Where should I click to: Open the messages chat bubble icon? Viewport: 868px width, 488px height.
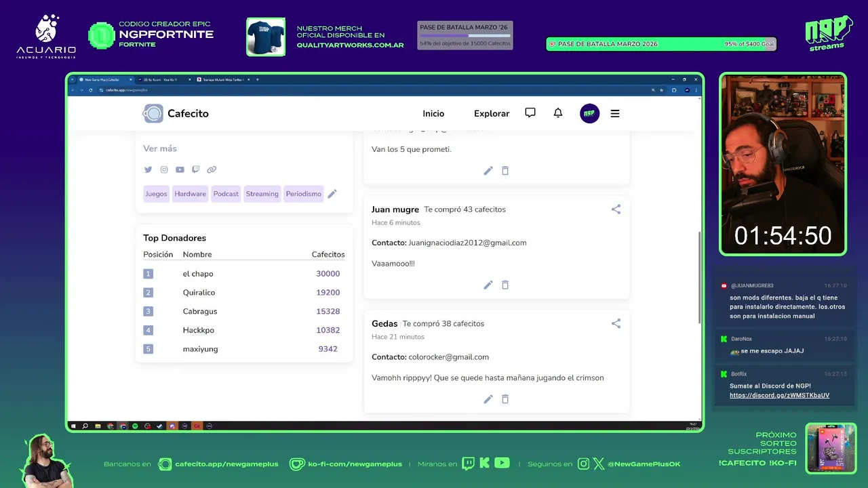click(530, 113)
